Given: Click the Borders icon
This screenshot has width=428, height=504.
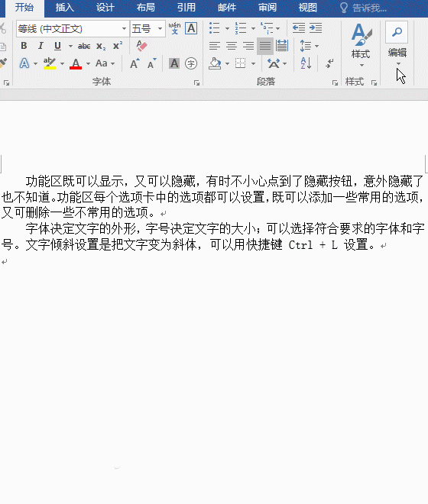Looking at the screenshot, I should (x=241, y=63).
